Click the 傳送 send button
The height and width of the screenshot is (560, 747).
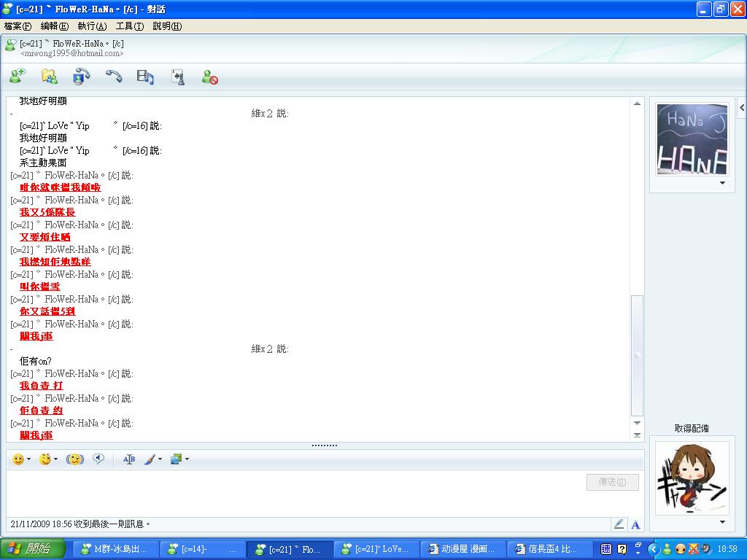pyautogui.click(x=612, y=482)
